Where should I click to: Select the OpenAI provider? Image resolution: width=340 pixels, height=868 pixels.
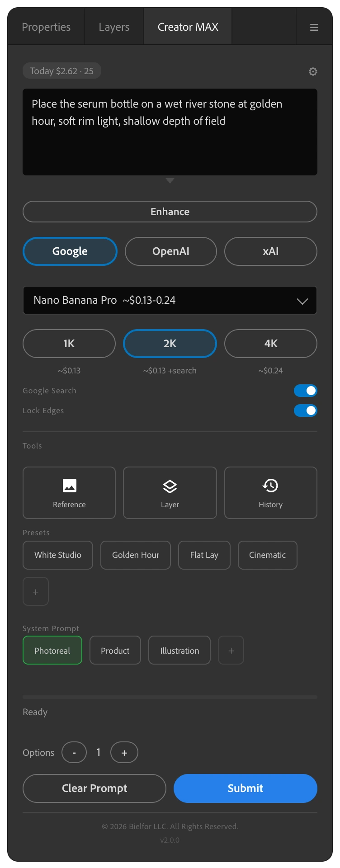[171, 251]
